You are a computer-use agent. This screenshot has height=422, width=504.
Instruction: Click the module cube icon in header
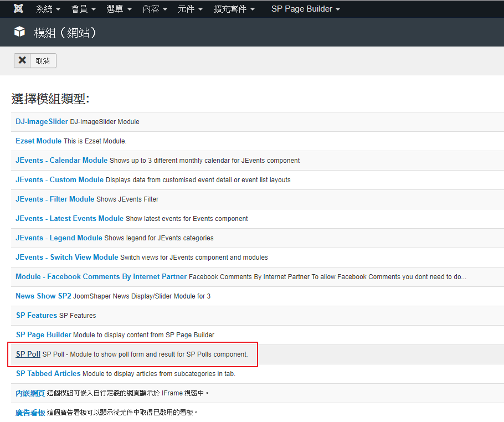[20, 32]
